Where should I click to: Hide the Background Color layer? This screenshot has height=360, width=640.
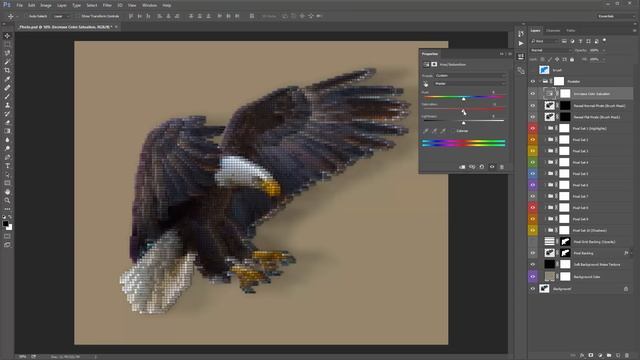tap(533, 277)
